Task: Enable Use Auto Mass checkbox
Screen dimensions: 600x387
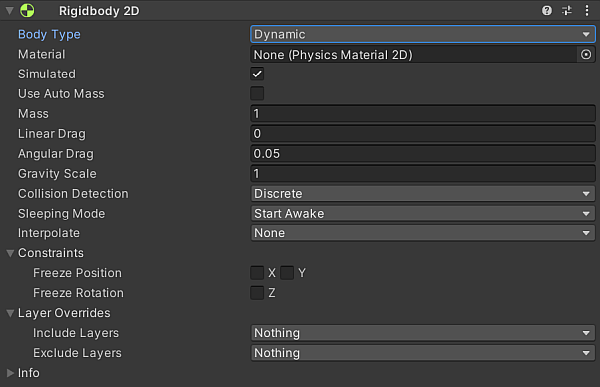Action: pyautogui.click(x=257, y=93)
